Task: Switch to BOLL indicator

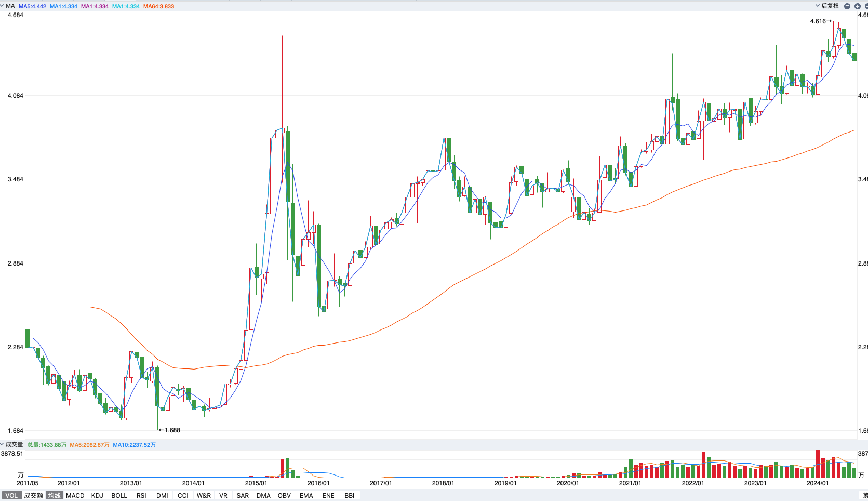Action: pos(119,495)
